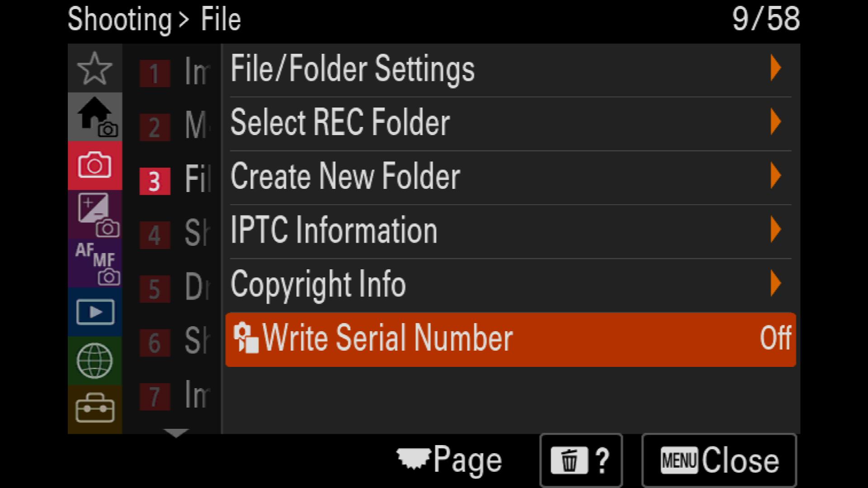The image size is (868, 488).
Task: Expand Create New Folder arrow
Action: [776, 176]
